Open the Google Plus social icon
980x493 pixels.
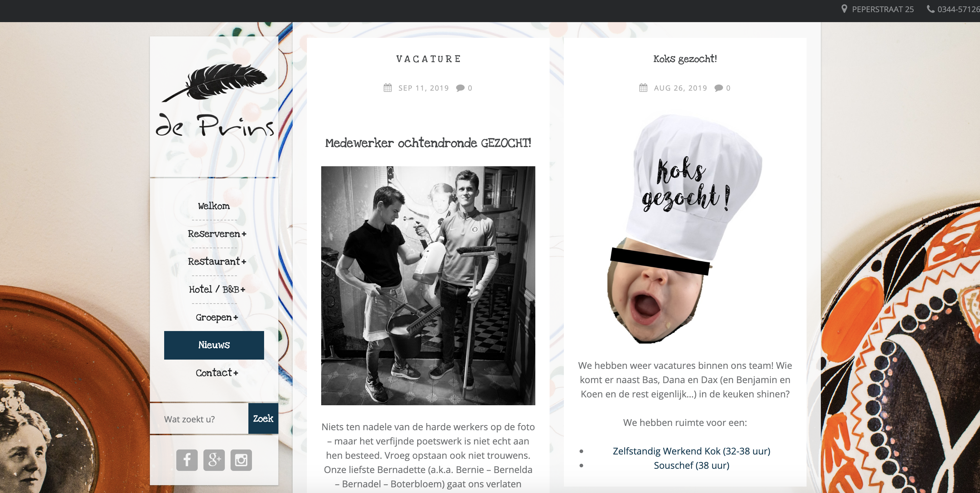[214, 460]
